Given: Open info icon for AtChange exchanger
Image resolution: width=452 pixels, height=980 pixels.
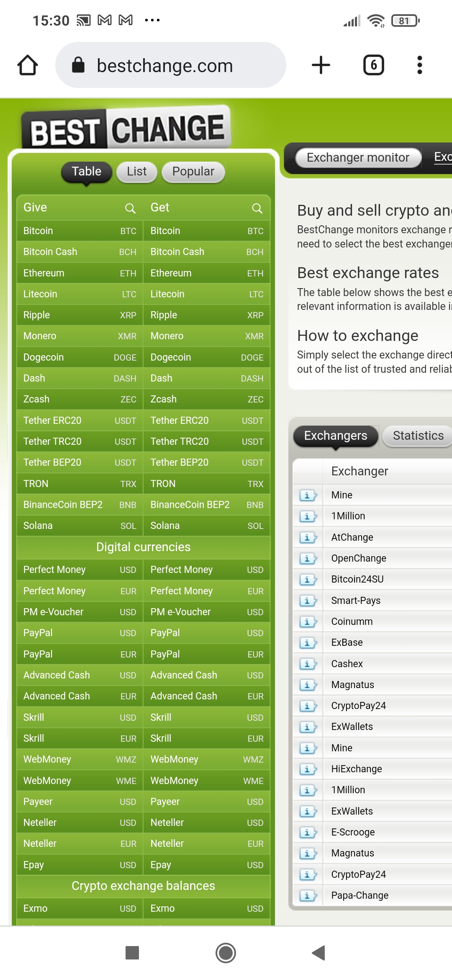Looking at the screenshot, I should 308,537.
